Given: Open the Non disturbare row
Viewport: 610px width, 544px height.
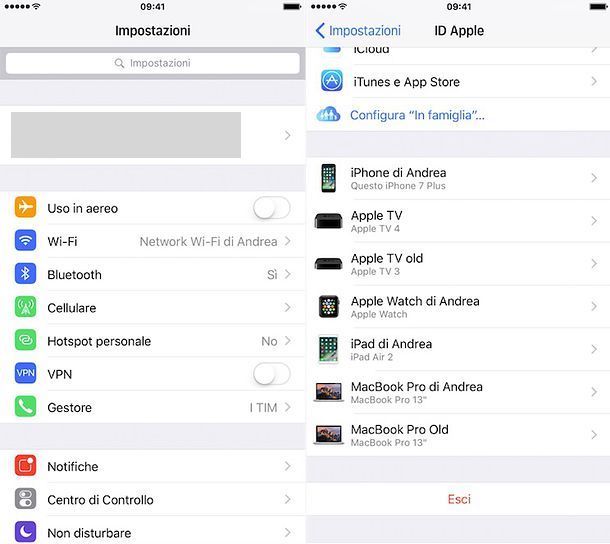Looking at the screenshot, I should (x=152, y=532).
